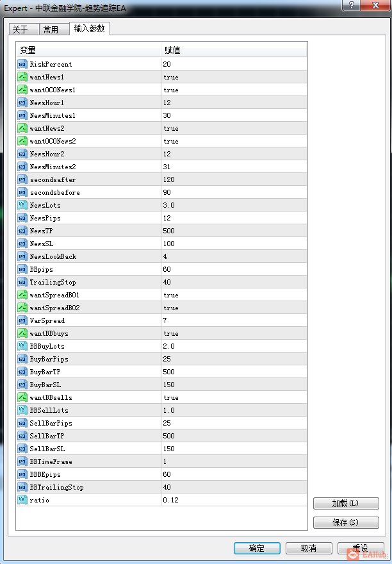Select the SellBarSL variable name

(47, 449)
